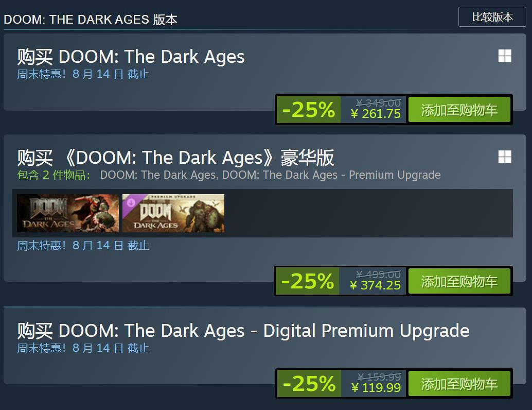
Task: Click Windows icon on the 豪华版 bundle
Action: 505,157
